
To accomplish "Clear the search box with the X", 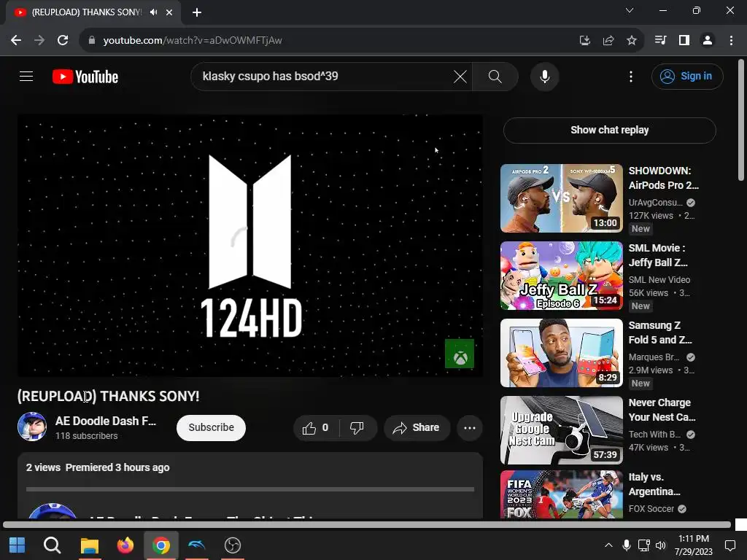I will point(460,76).
